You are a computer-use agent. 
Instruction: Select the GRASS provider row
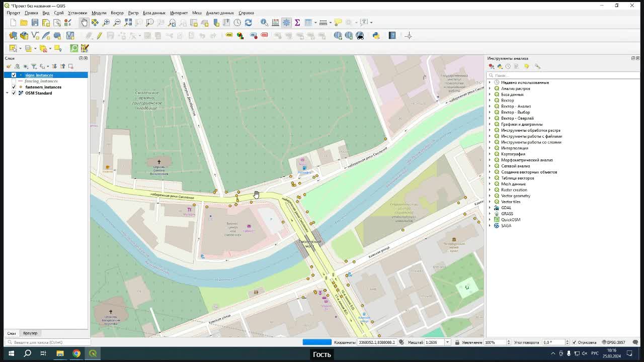coord(507,214)
